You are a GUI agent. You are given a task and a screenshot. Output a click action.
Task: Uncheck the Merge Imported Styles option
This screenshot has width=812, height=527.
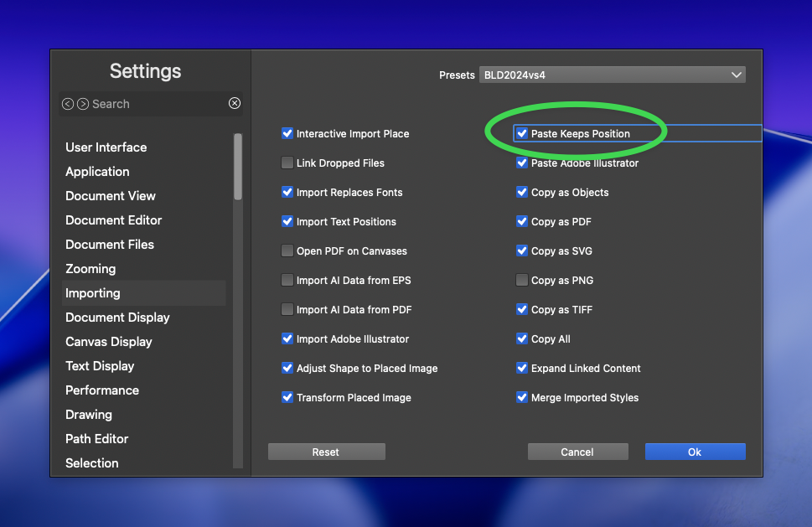pos(522,397)
